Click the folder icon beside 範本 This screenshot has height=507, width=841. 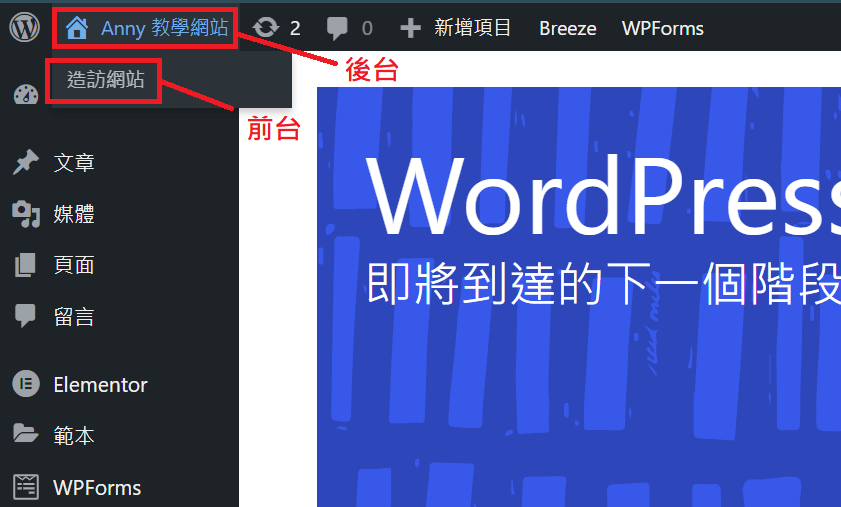[x=26, y=433]
